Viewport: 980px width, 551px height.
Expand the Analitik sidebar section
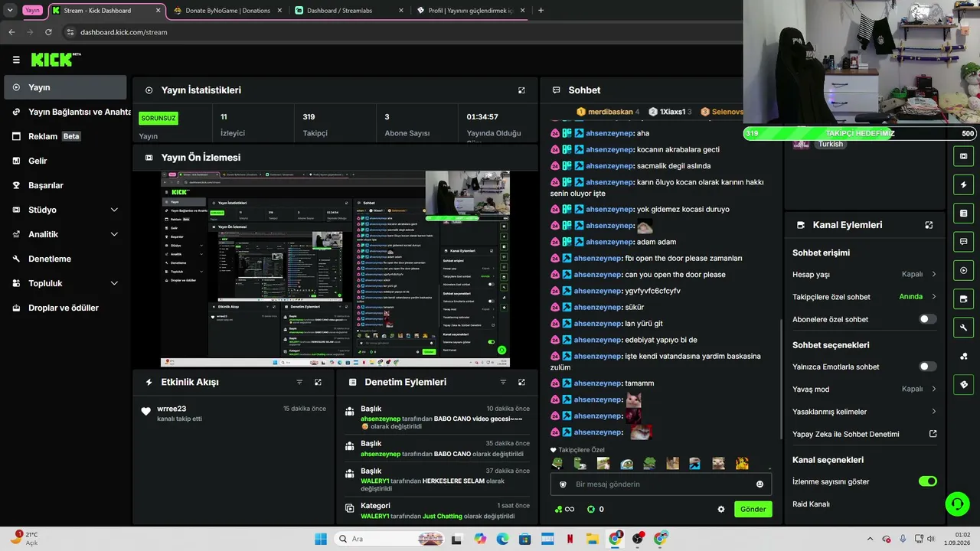point(114,234)
